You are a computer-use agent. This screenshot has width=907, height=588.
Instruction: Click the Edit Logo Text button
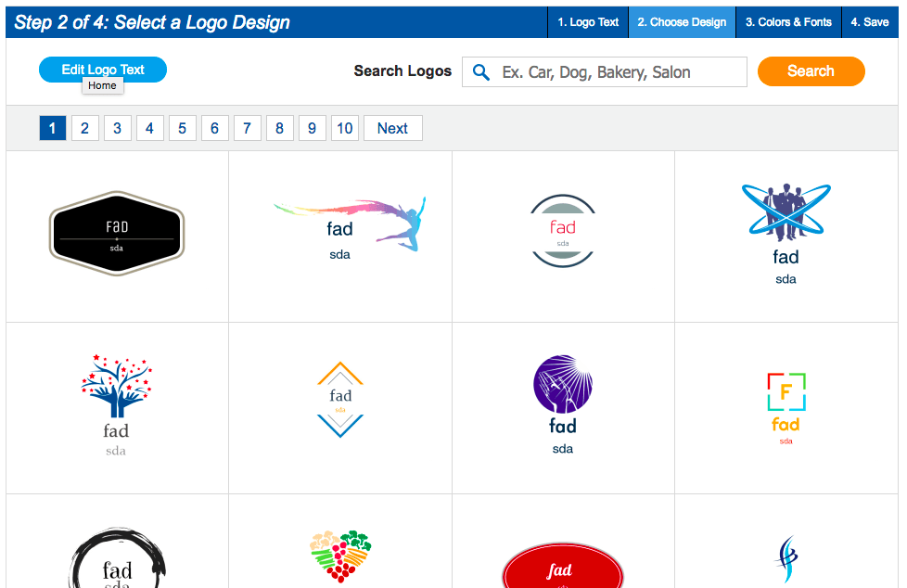pyautogui.click(x=103, y=70)
